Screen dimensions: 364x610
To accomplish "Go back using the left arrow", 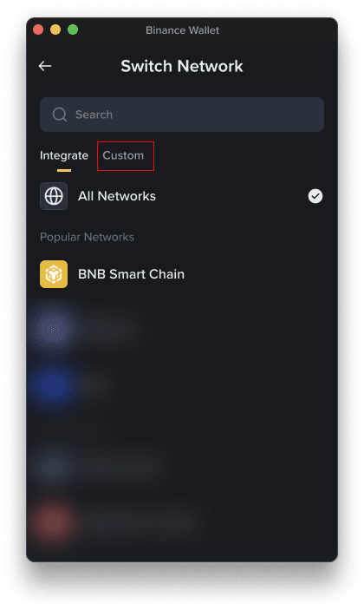I will tap(45, 66).
